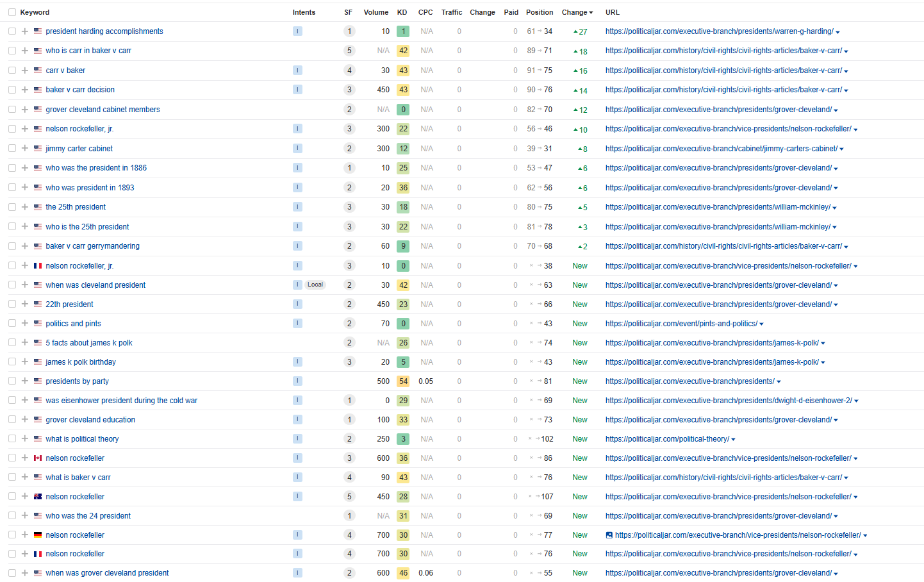Open the caret menu beside the pints-and-politics URL
Image resolution: width=924 pixels, height=582 pixels.
761,324
